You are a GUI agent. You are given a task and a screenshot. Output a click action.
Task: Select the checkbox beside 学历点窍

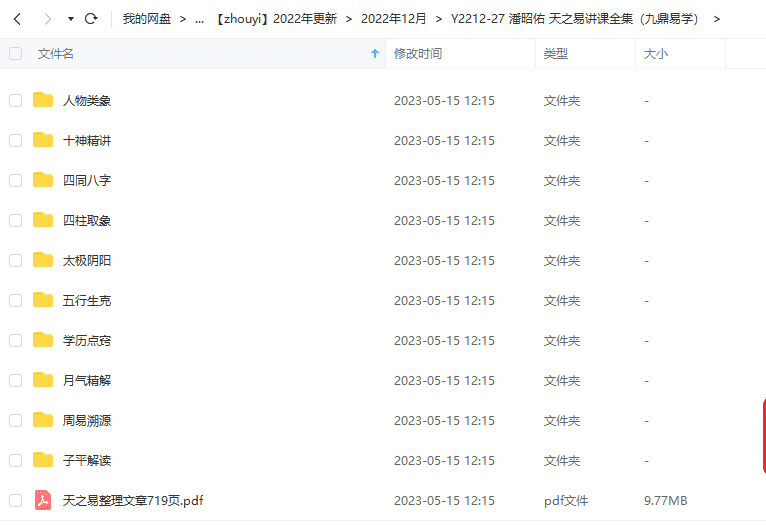click(16, 340)
